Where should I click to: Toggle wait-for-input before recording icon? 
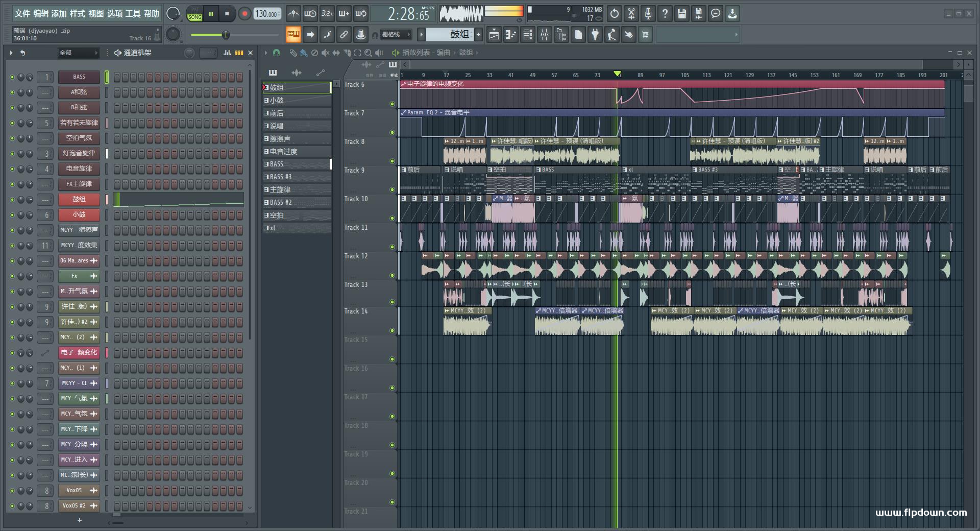[x=310, y=14]
